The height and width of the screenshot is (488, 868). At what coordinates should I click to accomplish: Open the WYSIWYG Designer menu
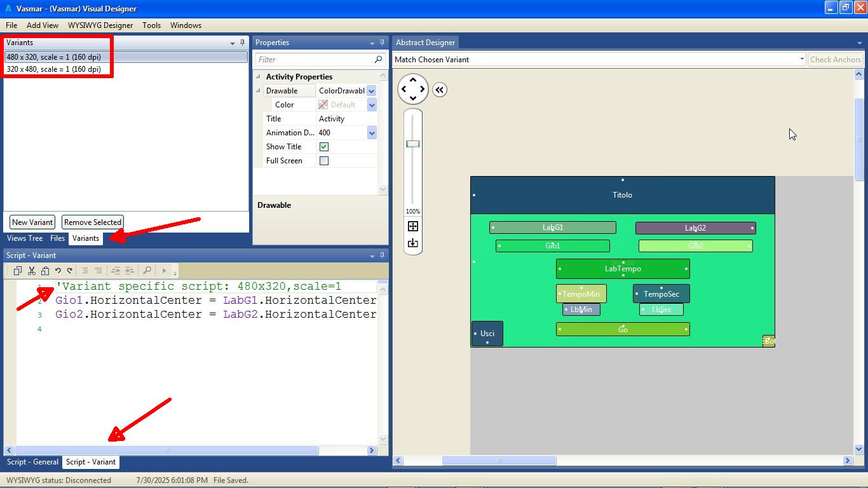click(102, 25)
